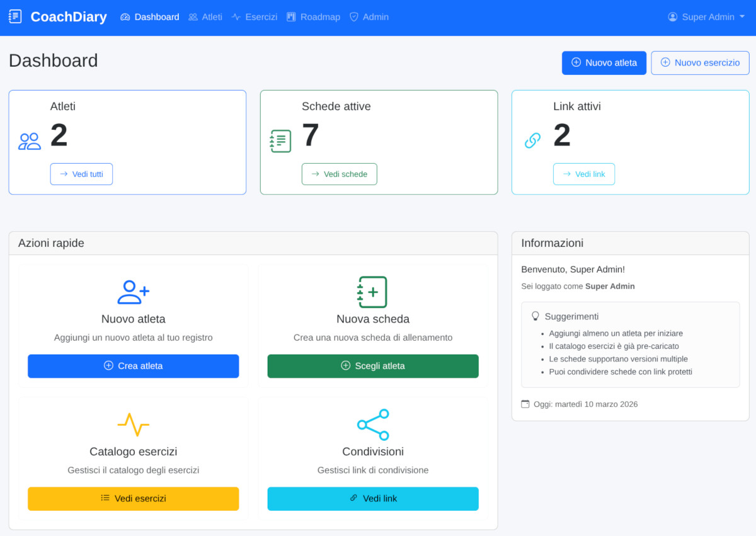The height and width of the screenshot is (536, 756).
Task: Select the shield icon beside Admin
Action: click(x=353, y=17)
